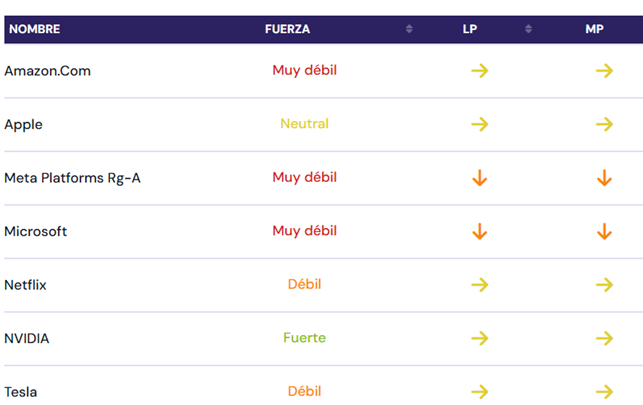Select the NVIDIA stock name

click(x=27, y=339)
